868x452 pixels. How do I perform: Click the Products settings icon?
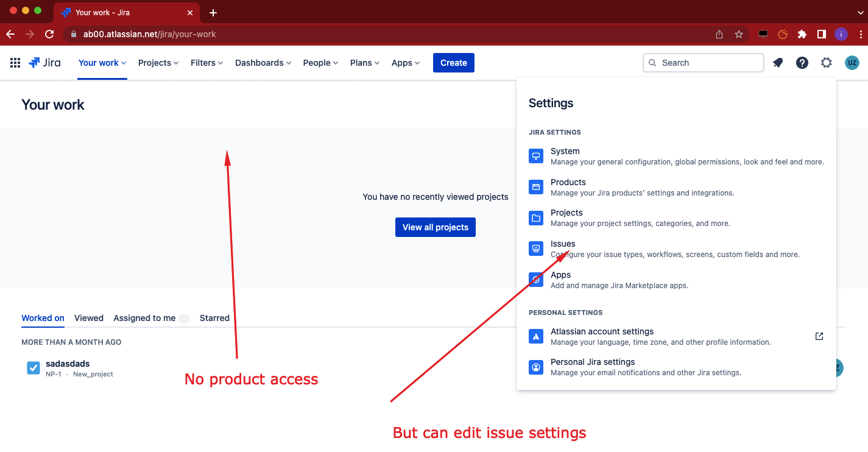click(x=536, y=187)
